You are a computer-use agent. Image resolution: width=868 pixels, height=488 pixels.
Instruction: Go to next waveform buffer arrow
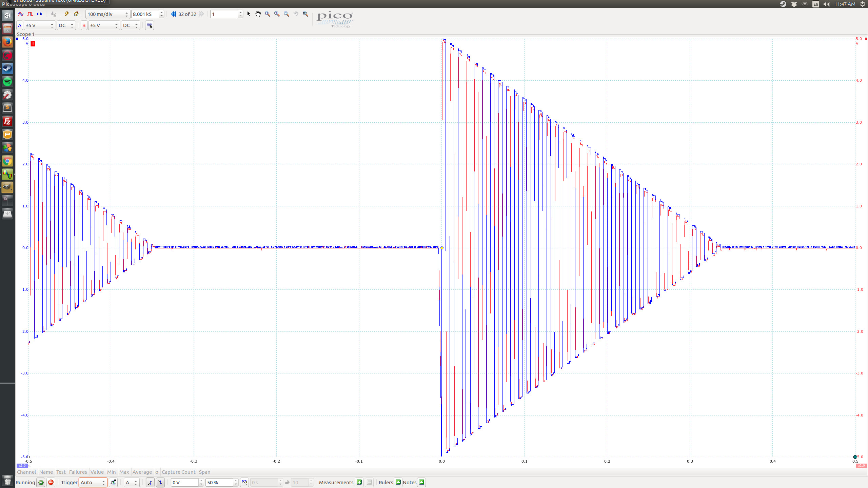[201, 14]
